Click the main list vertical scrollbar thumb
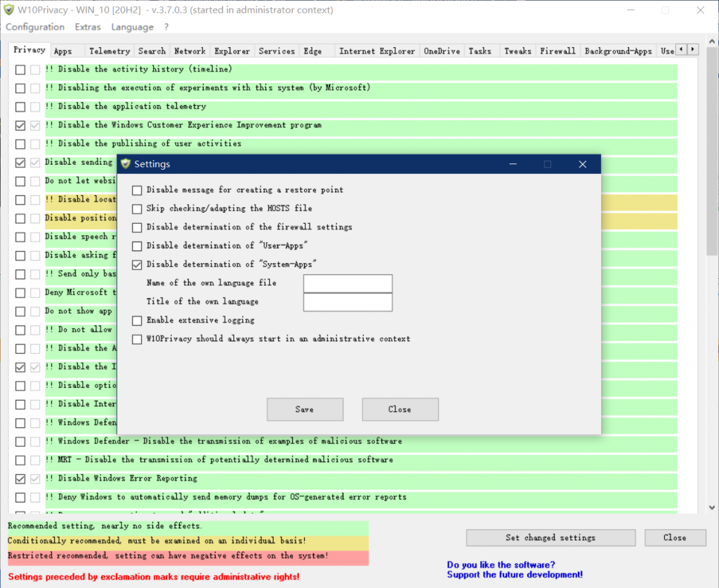This screenshot has width=719, height=588. pos(712,152)
